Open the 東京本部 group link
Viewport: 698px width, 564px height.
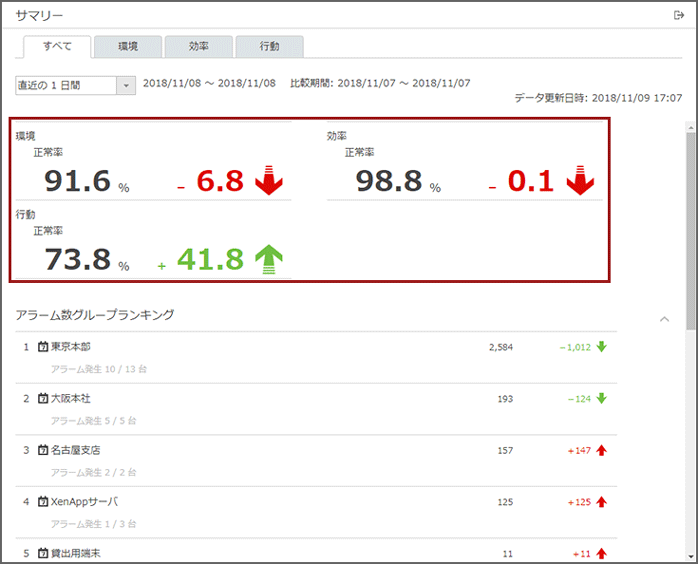[x=71, y=347]
